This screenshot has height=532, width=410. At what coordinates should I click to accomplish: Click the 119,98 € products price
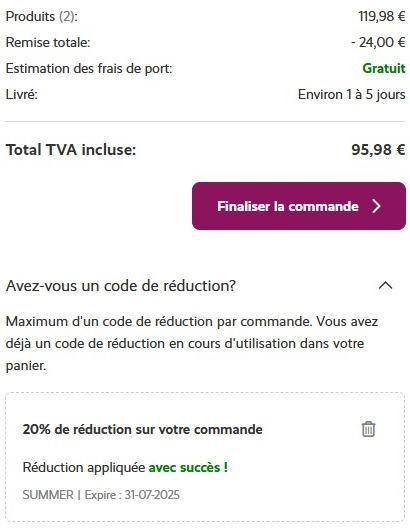click(382, 16)
